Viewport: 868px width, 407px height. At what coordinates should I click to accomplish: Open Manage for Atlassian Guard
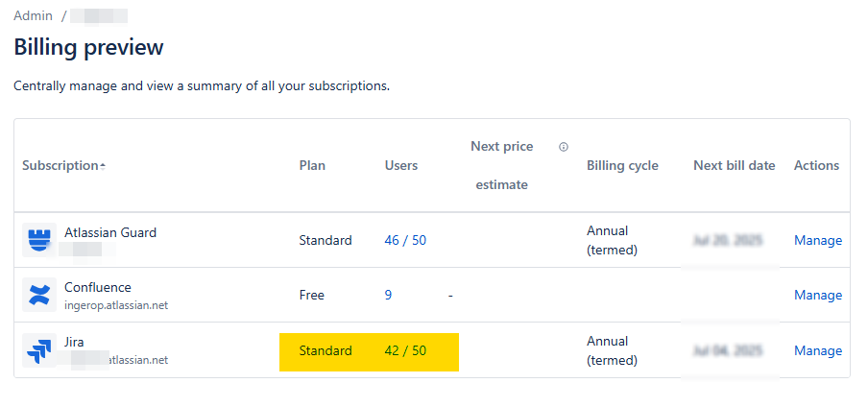(x=817, y=240)
